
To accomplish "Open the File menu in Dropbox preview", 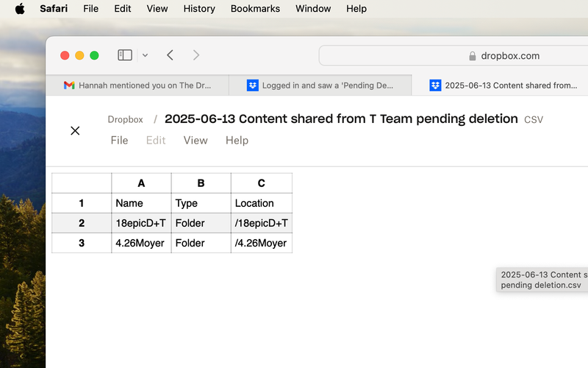I will click(x=119, y=140).
